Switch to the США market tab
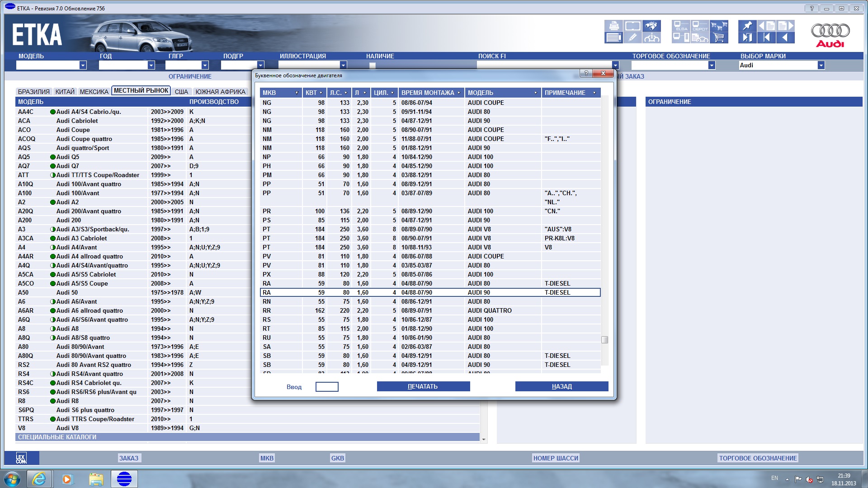The width and height of the screenshot is (868, 488). [181, 92]
